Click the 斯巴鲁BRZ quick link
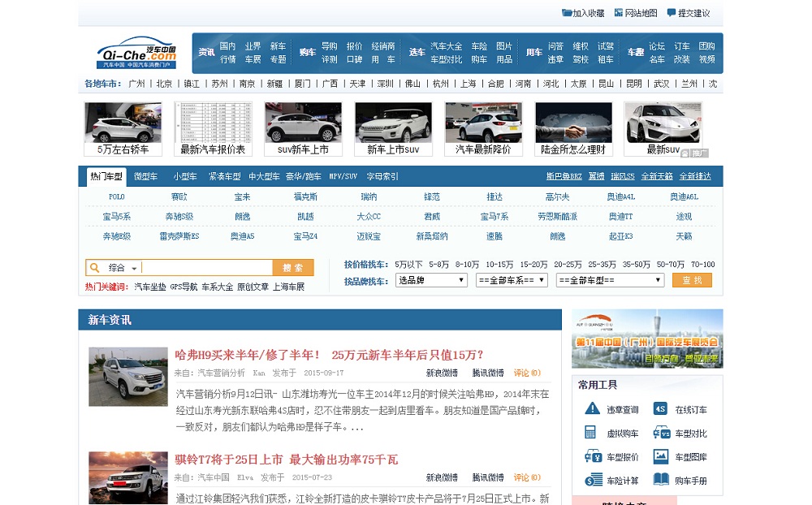812x505 pixels. tap(564, 177)
